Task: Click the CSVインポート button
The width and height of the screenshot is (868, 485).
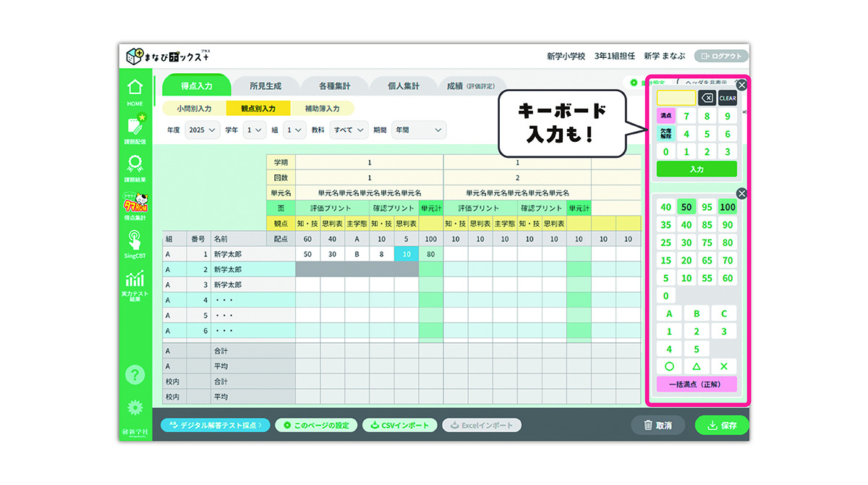Action: (x=399, y=426)
